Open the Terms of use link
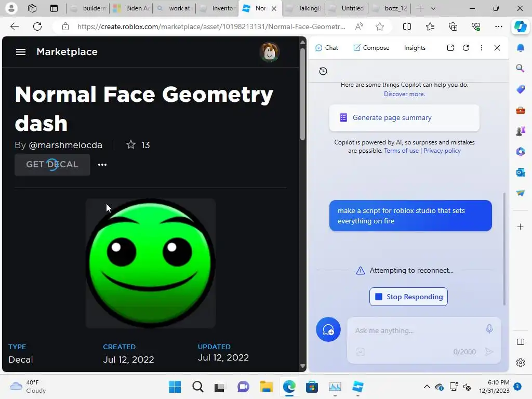Viewport: 532px width, 399px height. [x=401, y=151]
